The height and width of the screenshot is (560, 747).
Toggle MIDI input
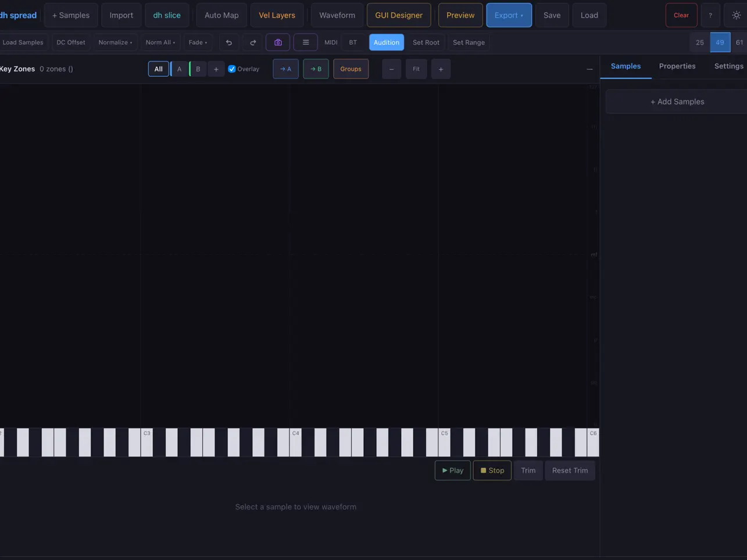coord(331,42)
